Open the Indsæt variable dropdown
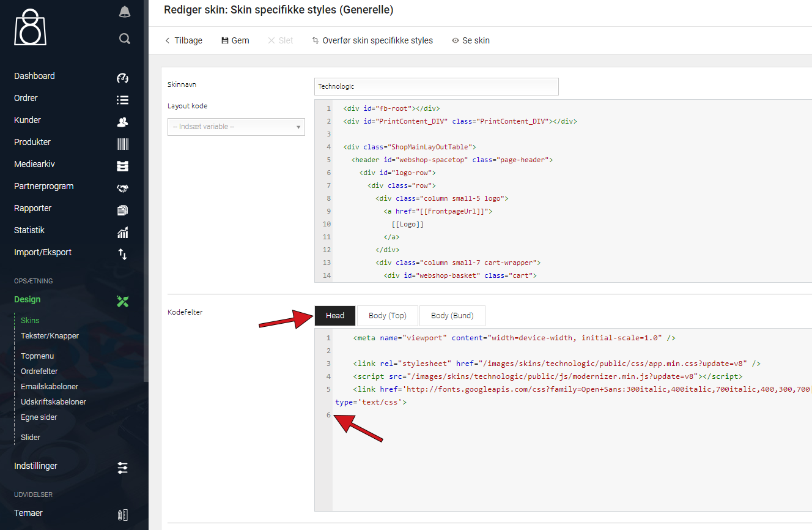This screenshot has height=530, width=812. [x=236, y=127]
